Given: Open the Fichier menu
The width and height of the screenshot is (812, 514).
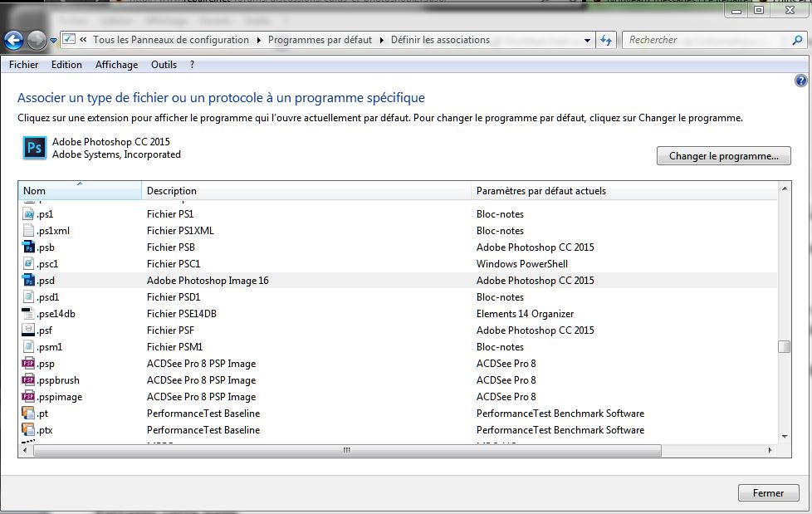Looking at the screenshot, I should coord(24,65).
